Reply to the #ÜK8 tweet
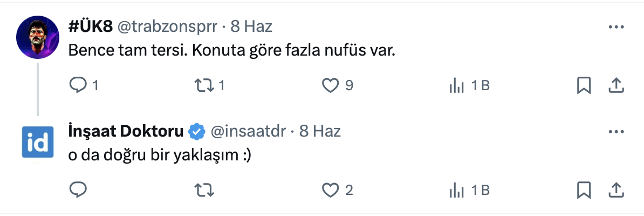The image size is (644, 216). 79,85
